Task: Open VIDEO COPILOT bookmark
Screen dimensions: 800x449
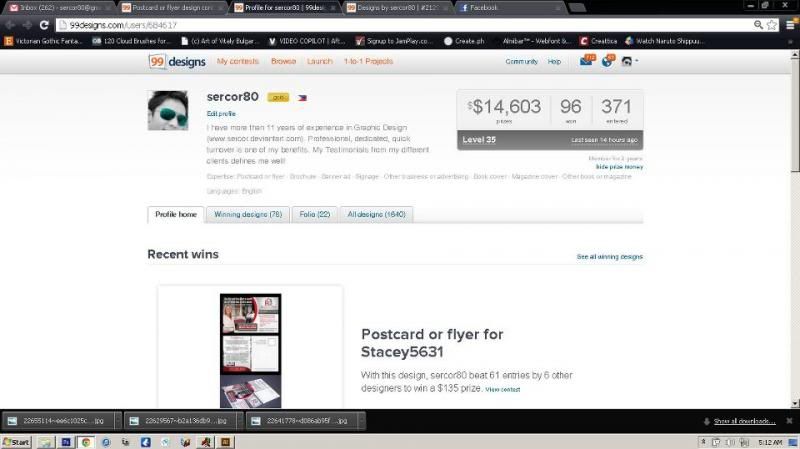Action: click(307, 41)
